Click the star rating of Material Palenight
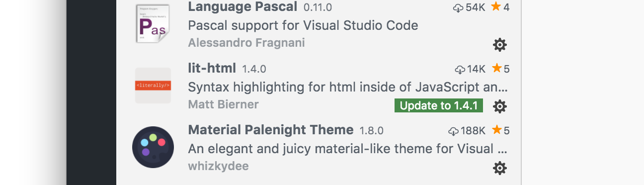644x185 pixels. point(500,130)
